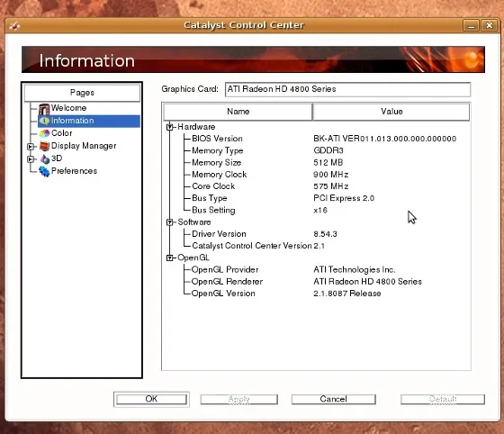Select the Bus Type row
The height and width of the screenshot is (434, 504).
[209, 198]
